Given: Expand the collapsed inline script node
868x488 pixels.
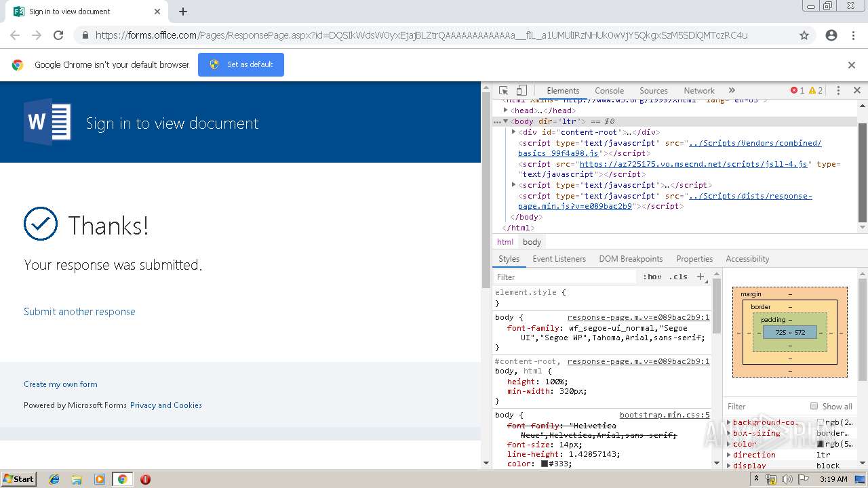Looking at the screenshot, I should pyautogui.click(x=513, y=184).
